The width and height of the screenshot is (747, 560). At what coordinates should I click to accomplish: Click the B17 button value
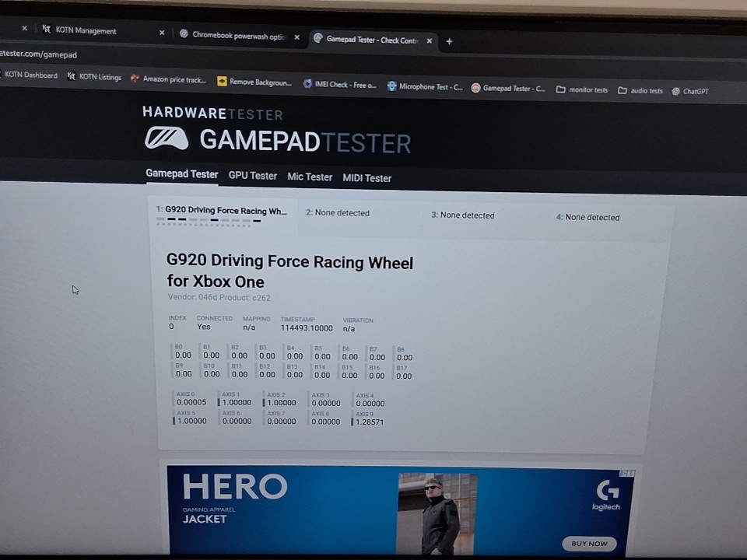click(404, 376)
